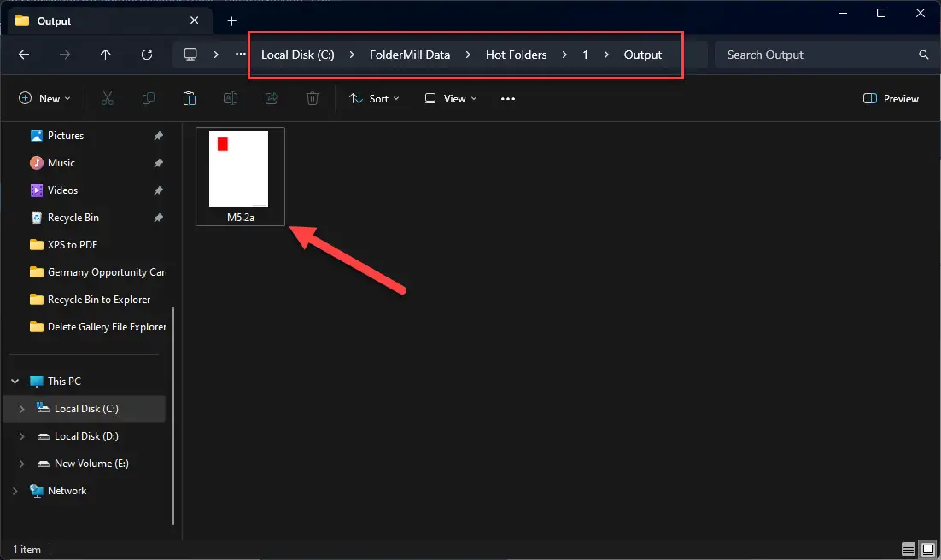Click the Share icon
The image size is (941, 560).
coord(272,98)
